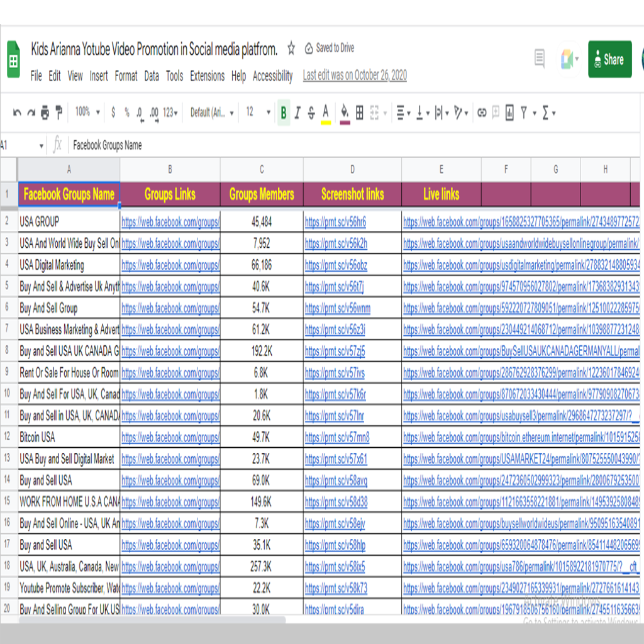Image resolution: width=644 pixels, height=644 pixels.
Task: Click the Insert chart icon
Action: [x=509, y=112]
